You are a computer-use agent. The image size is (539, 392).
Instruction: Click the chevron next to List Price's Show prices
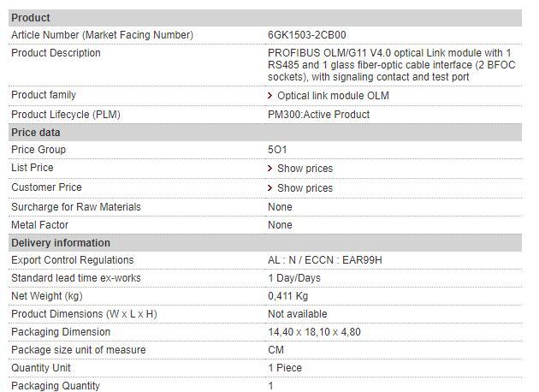click(270, 169)
